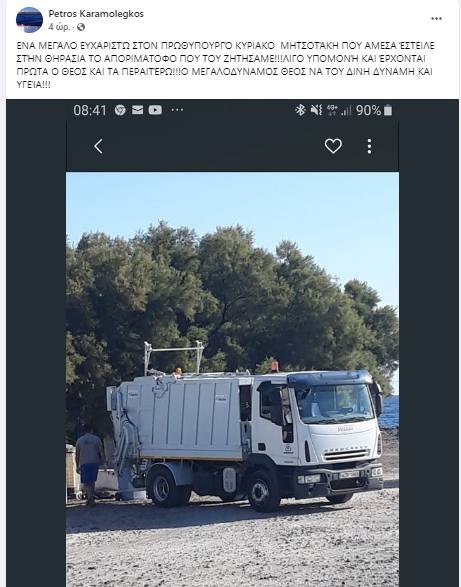Image resolution: width=461 pixels, height=587 pixels.
Task: Click the signal strength bars icon
Action: [346, 110]
